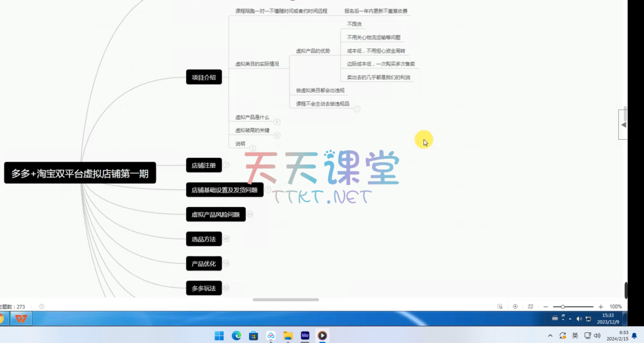Open the WPS Office taskbar icon
Image resolution: width=644 pixels, height=343 pixels.
[x=21, y=318]
